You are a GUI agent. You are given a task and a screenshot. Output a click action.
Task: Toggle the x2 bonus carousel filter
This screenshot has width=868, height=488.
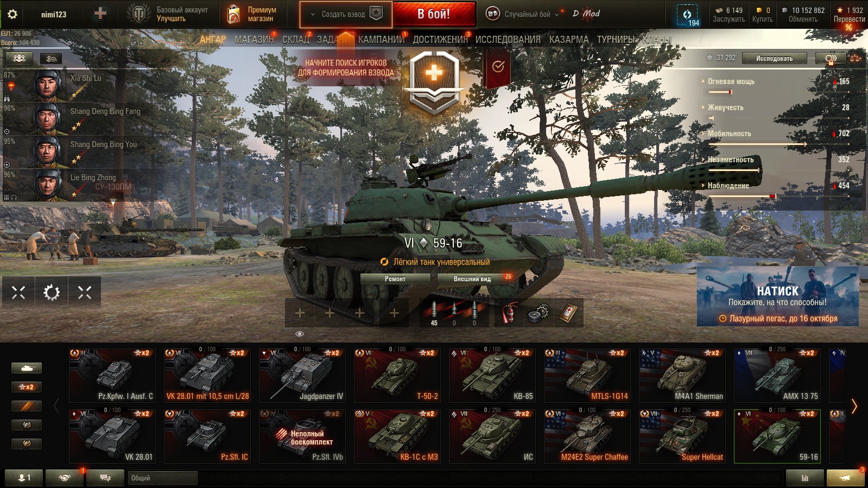[26, 387]
